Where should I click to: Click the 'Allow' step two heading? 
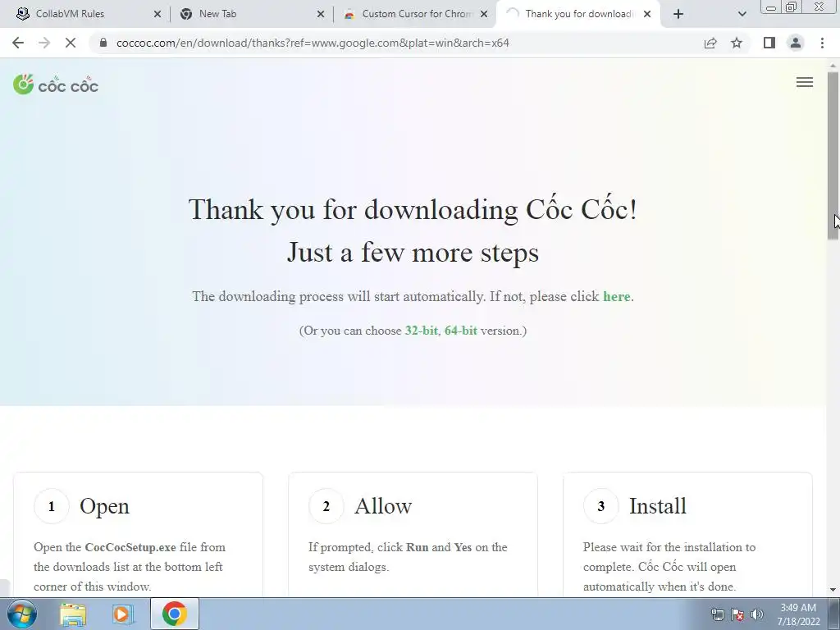click(383, 506)
